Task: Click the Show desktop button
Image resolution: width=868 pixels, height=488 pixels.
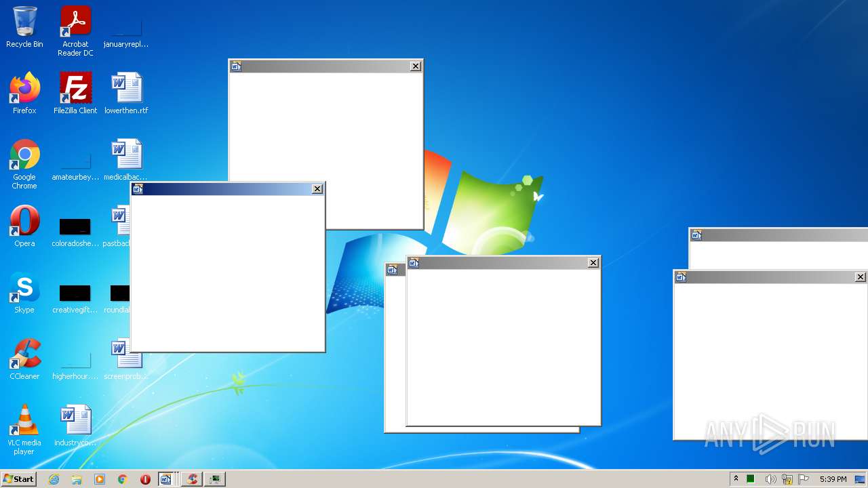Action: (x=860, y=479)
